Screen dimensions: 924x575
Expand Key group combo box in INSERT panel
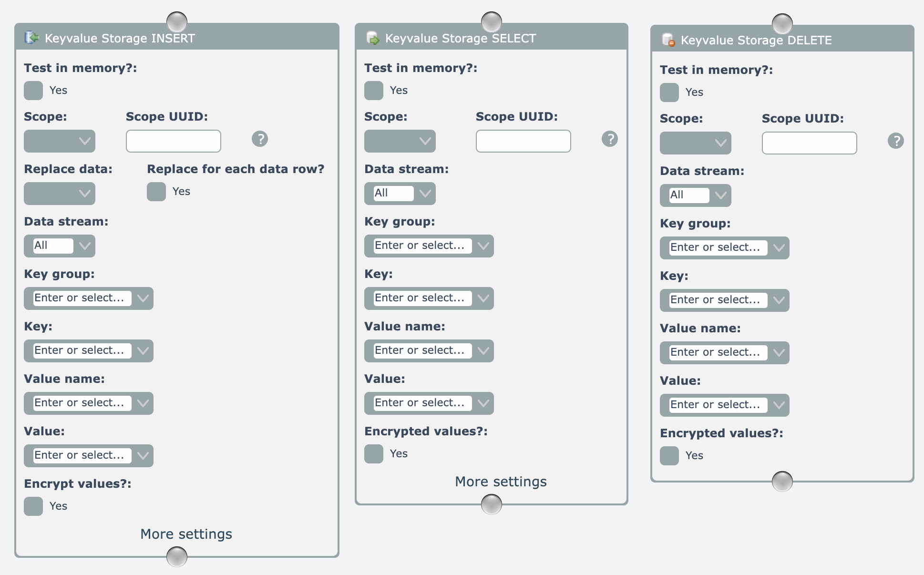(143, 298)
